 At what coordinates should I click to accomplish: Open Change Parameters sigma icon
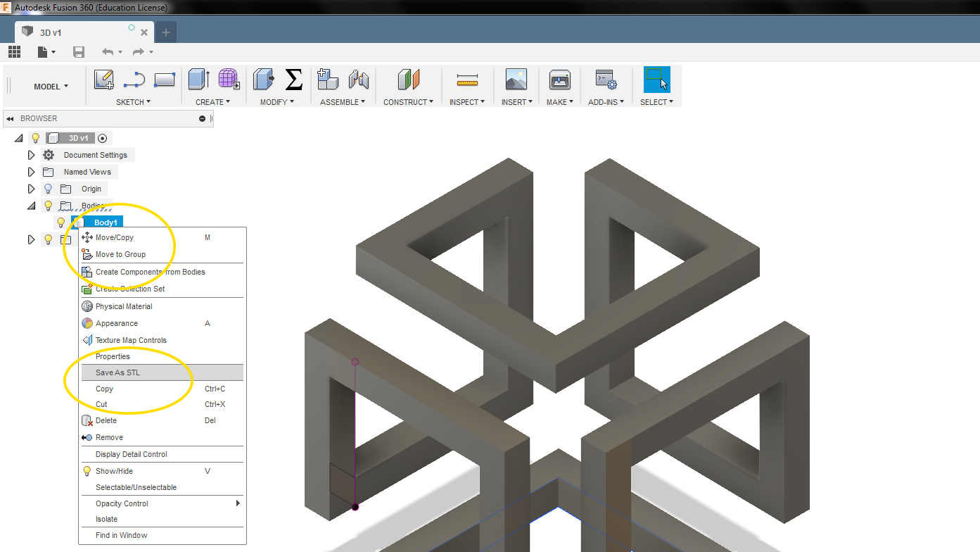pyautogui.click(x=293, y=80)
